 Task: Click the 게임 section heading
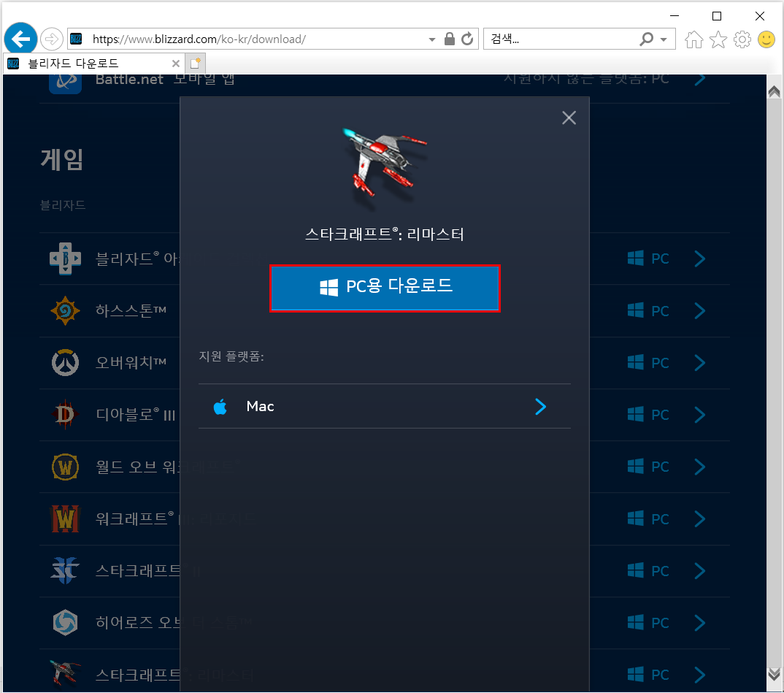click(x=62, y=160)
